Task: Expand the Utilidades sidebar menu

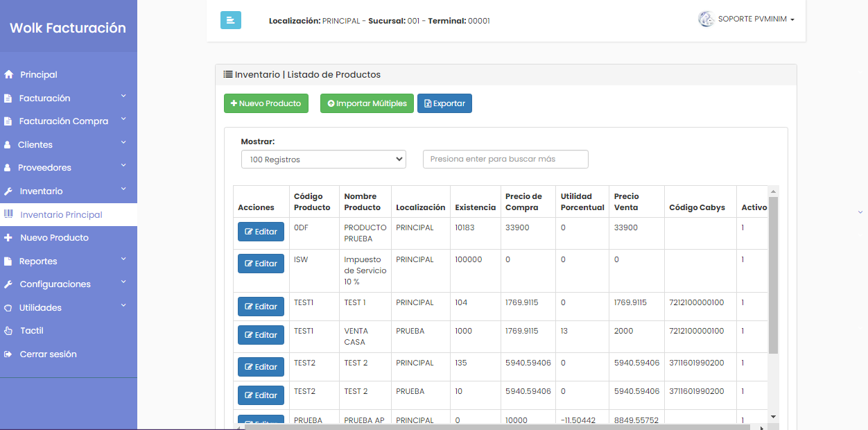Action: click(x=69, y=307)
